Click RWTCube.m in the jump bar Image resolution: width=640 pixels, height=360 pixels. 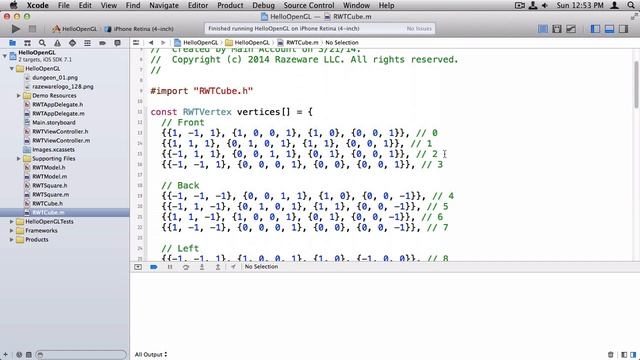(298, 42)
